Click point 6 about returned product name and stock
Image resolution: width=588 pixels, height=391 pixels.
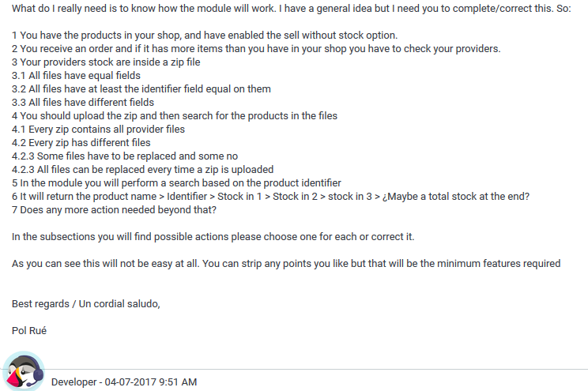click(x=270, y=196)
